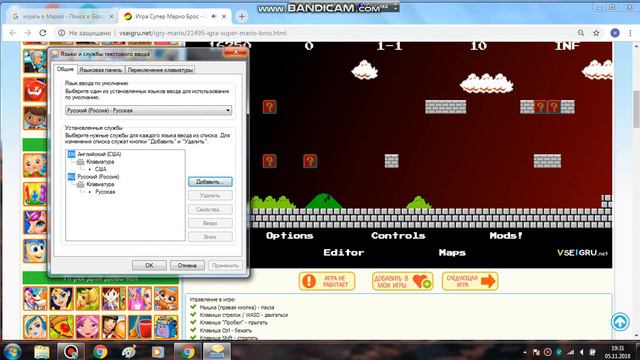The height and width of the screenshot is (360, 640).
Task: Cancel the dialog with Отмена
Action: [187, 265]
